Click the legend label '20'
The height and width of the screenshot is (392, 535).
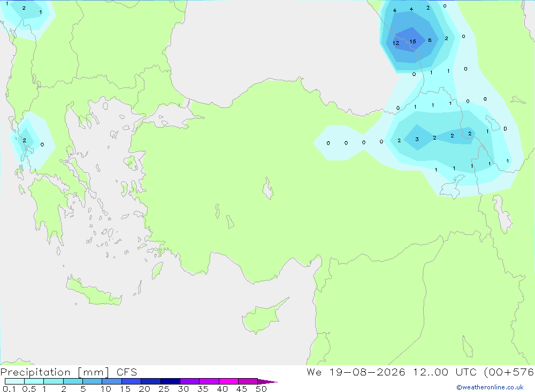click(x=144, y=389)
